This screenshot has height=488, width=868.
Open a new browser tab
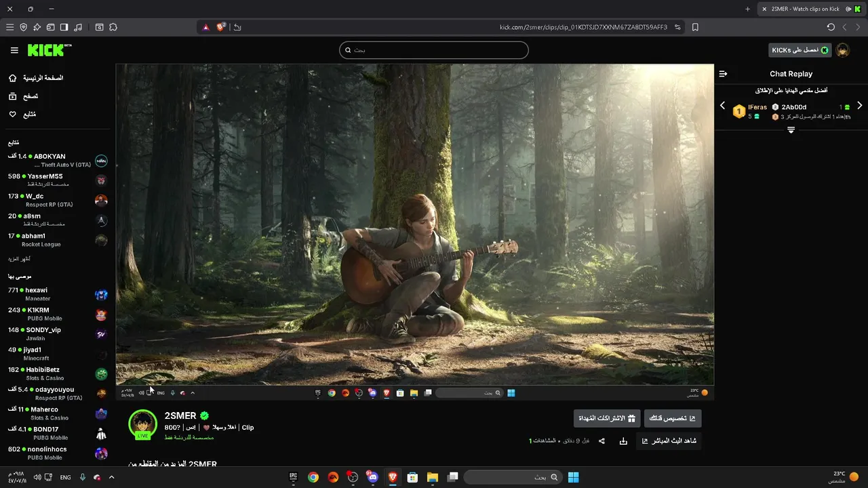tap(747, 9)
